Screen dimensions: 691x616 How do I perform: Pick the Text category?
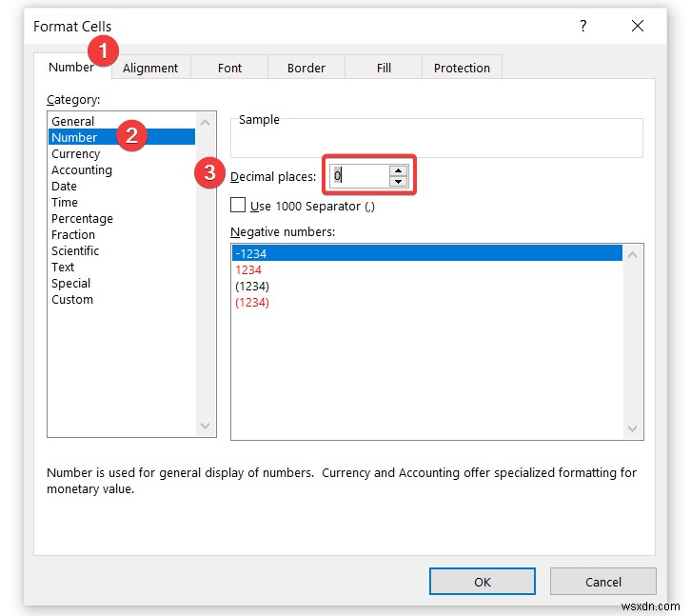click(x=122, y=267)
